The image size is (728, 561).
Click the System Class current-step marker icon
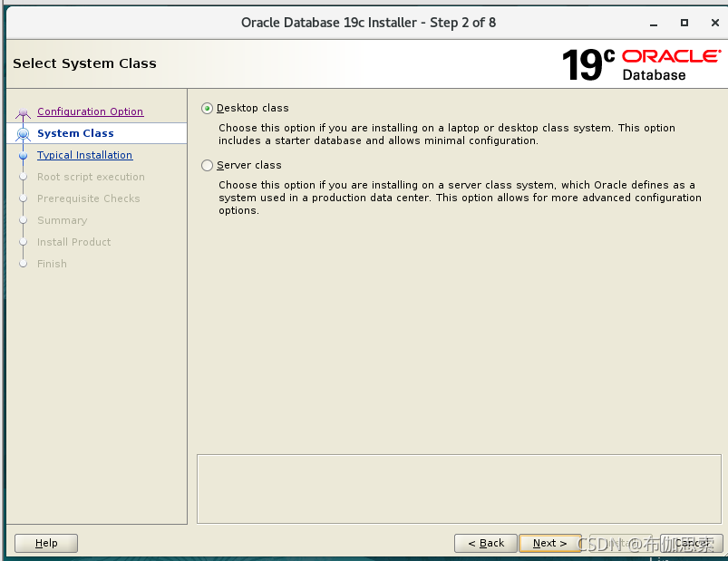tap(24, 133)
